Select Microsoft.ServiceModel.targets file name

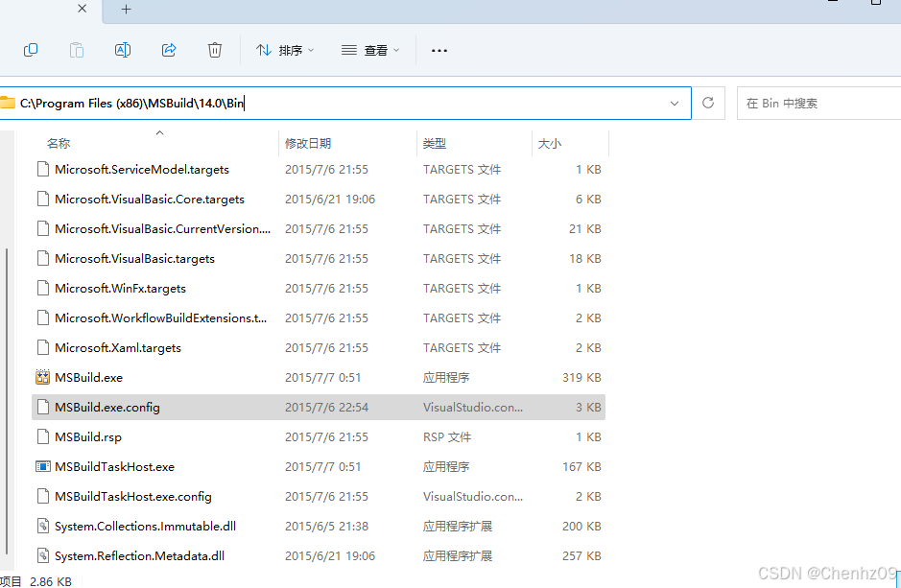(142, 170)
